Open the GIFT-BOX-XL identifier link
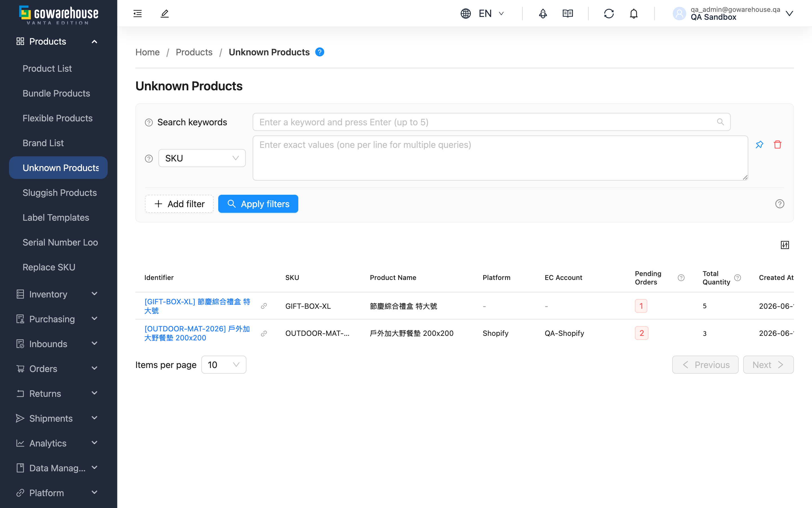Viewport: 812px width, 508px height. (197, 306)
